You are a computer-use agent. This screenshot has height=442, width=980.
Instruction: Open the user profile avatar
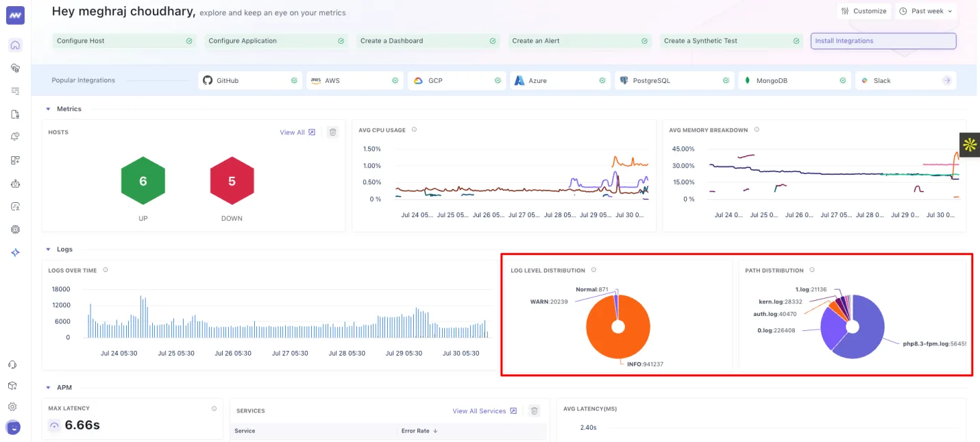point(13,428)
